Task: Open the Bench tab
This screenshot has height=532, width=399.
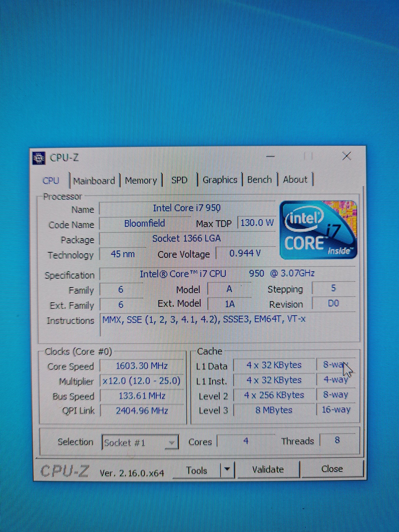Action: click(x=259, y=179)
